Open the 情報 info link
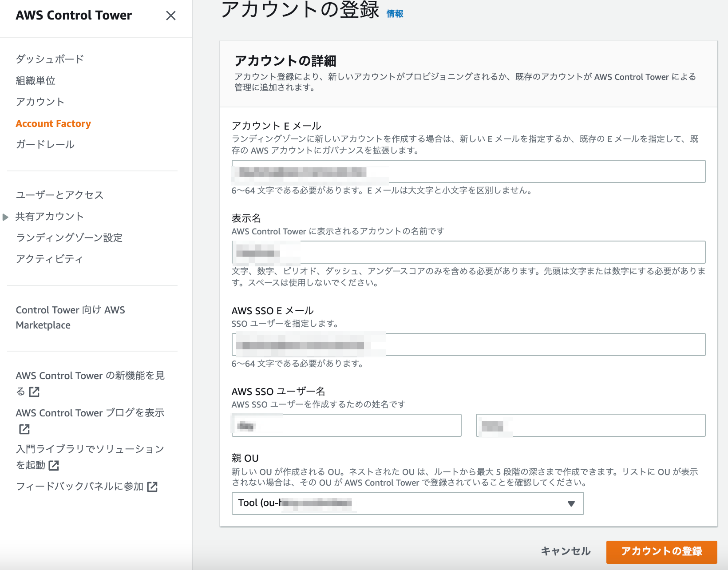728x570 pixels. tap(395, 14)
